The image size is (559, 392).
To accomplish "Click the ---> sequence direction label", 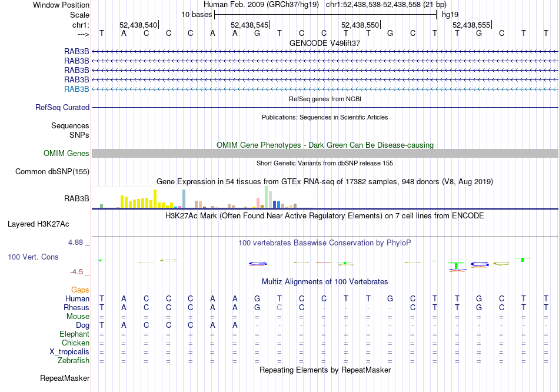I will (x=83, y=34).
